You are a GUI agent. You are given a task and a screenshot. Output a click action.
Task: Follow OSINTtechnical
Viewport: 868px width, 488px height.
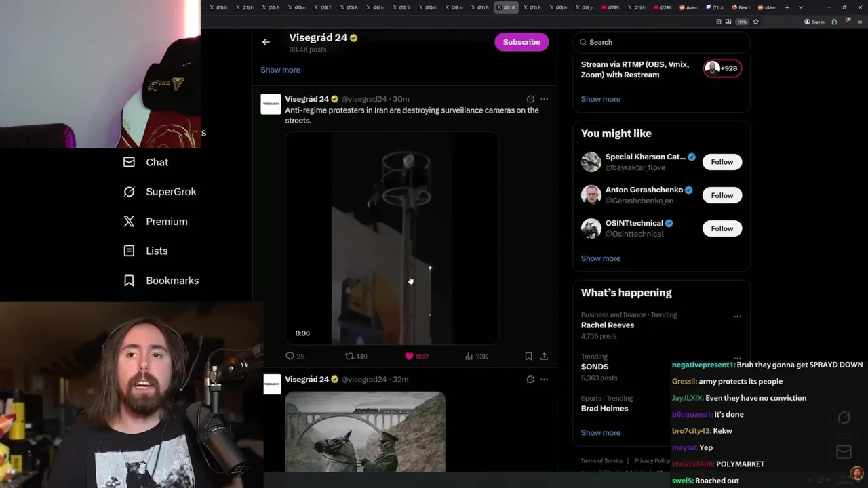point(722,228)
